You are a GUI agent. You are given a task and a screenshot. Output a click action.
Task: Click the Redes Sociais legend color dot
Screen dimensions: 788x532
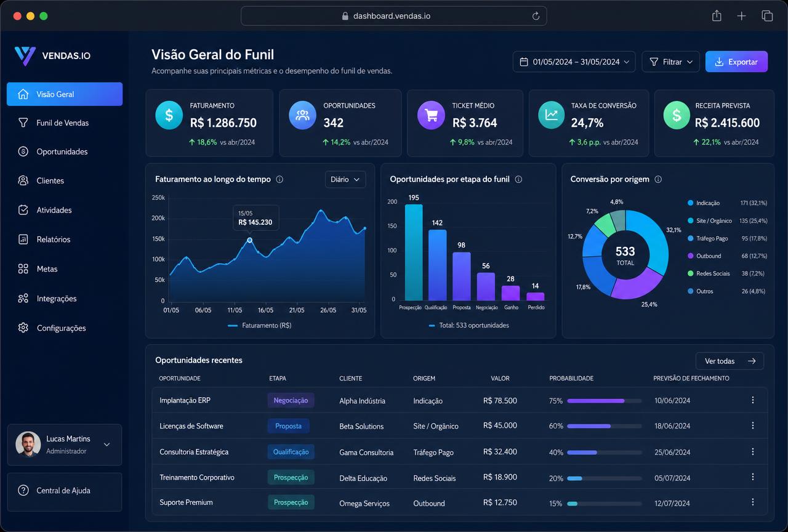click(x=690, y=273)
